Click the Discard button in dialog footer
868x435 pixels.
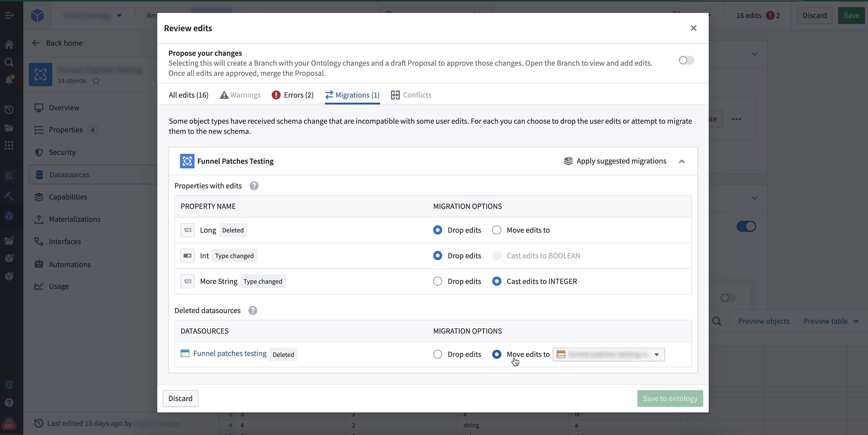coord(180,398)
